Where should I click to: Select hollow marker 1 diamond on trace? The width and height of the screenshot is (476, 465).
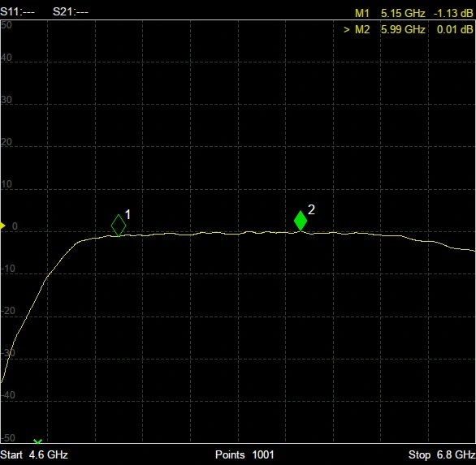(119, 226)
